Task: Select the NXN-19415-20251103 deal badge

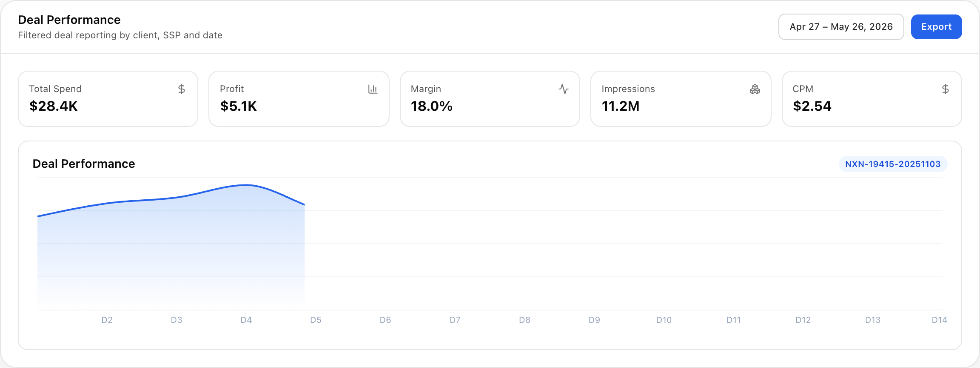Action: (x=893, y=164)
